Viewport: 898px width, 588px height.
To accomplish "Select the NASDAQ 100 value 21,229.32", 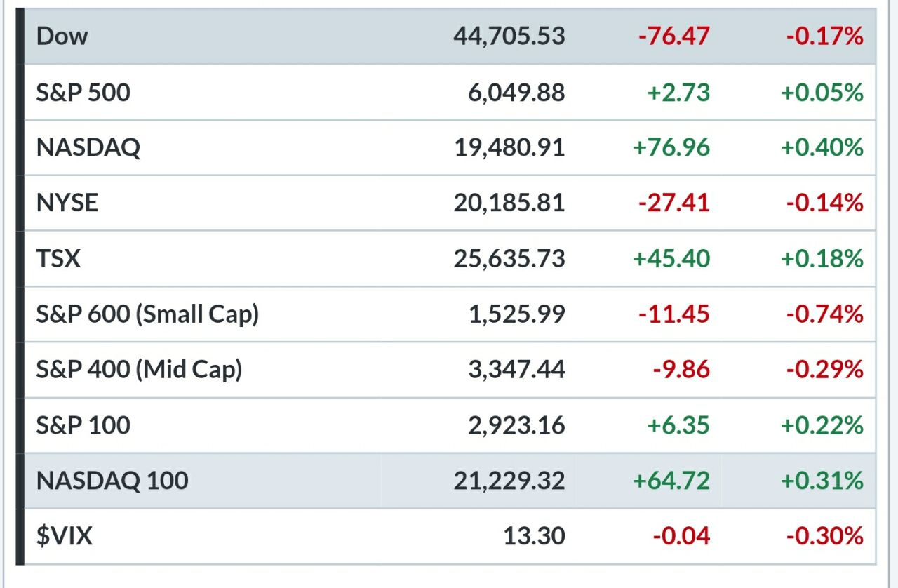I will (x=509, y=480).
